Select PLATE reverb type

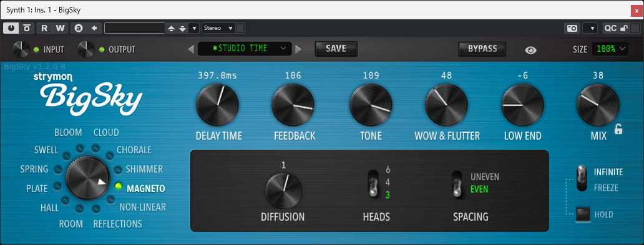tap(37, 189)
